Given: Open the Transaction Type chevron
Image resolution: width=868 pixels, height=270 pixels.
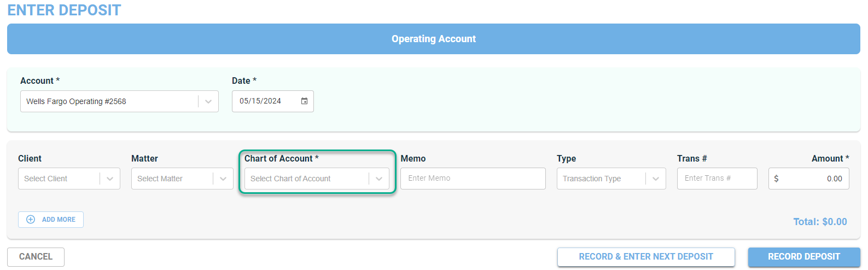Looking at the screenshot, I should coord(656,179).
